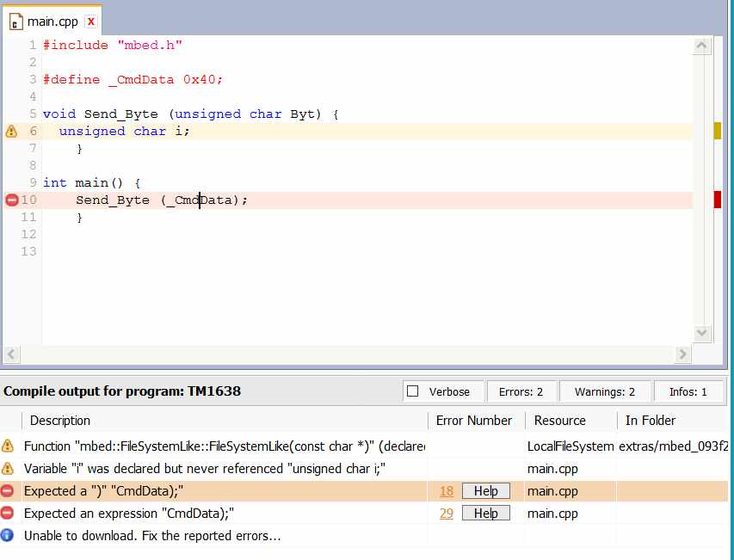The width and height of the screenshot is (734, 560).
Task: Click warning icon for unreferenced variable row
Action: coord(8,468)
